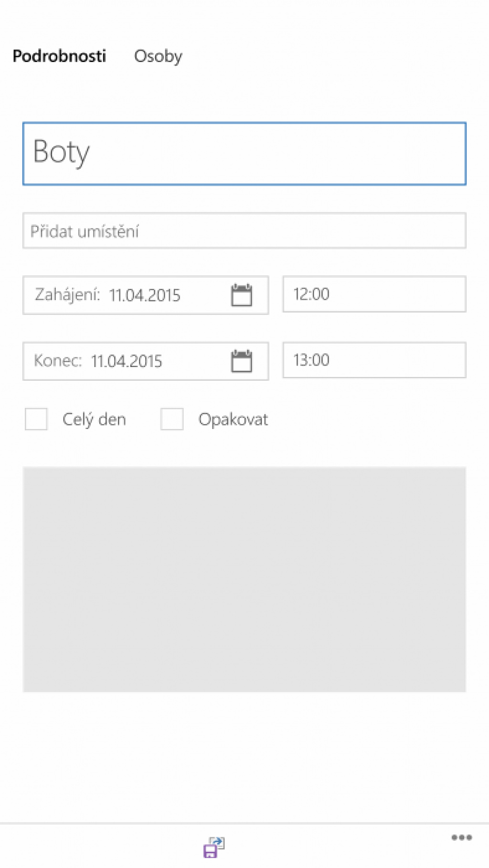Viewport: 489px width, 868px height.
Task: Select the Zahájení date 11.04.2015
Action: pyautogui.click(x=145, y=295)
